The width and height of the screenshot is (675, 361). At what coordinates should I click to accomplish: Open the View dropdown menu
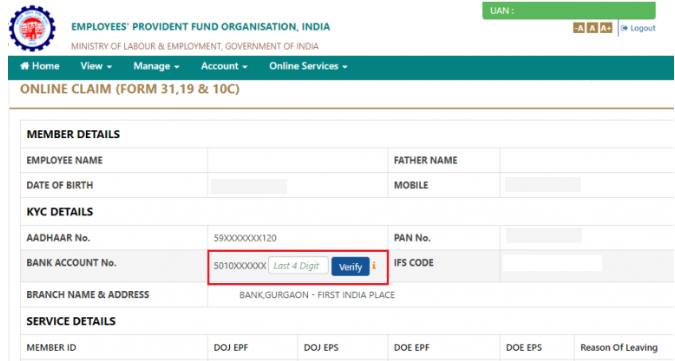pyautogui.click(x=96, y=66)
